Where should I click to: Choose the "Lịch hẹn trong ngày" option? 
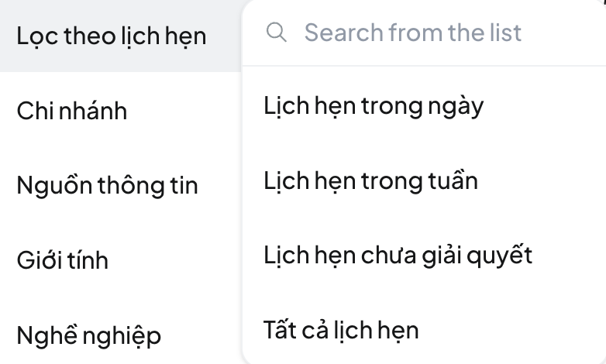coord(374,105)
